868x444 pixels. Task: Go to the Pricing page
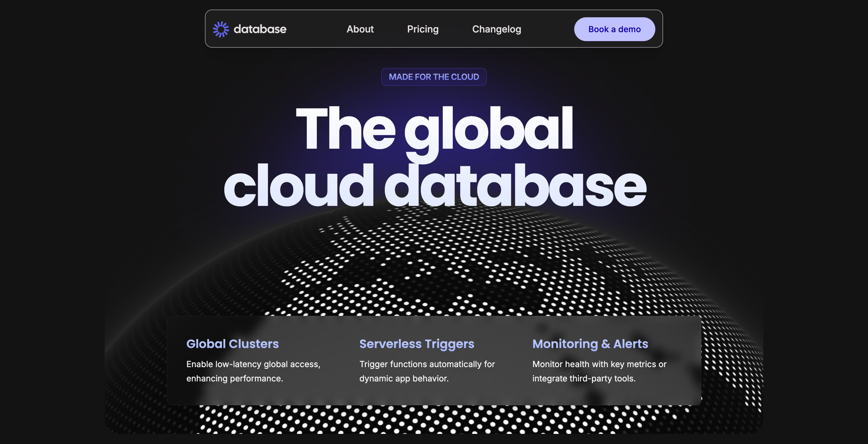click(423, 29)
